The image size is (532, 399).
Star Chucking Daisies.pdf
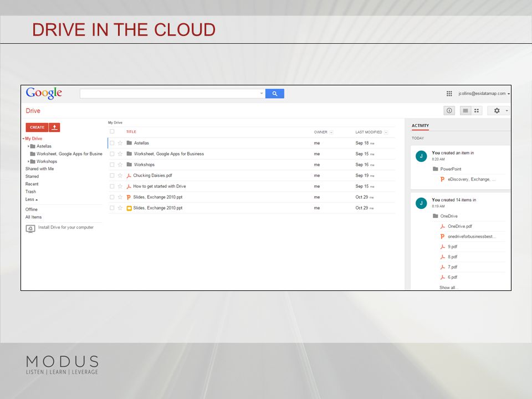pyautogui.click(x=120, y=176)
